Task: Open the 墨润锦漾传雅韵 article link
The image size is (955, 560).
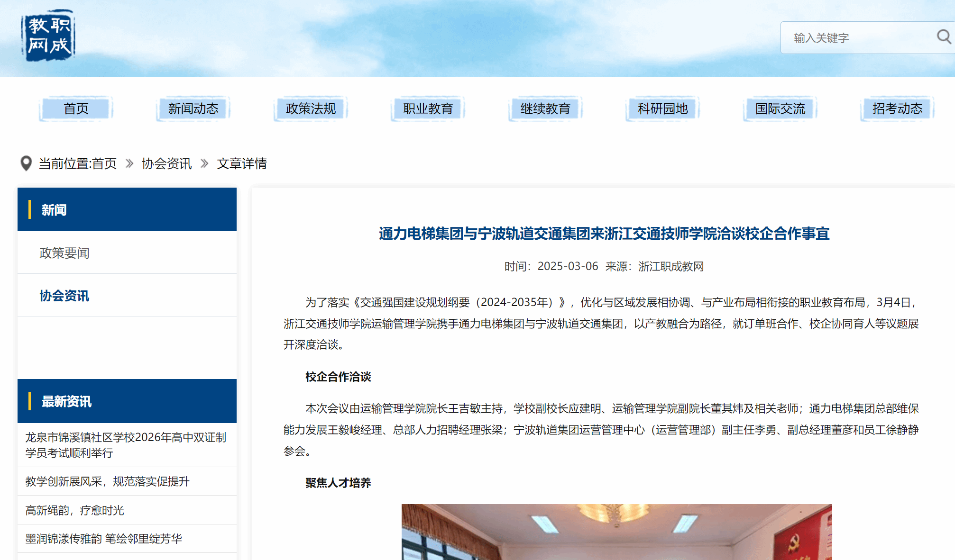Action: click(103, 539)
